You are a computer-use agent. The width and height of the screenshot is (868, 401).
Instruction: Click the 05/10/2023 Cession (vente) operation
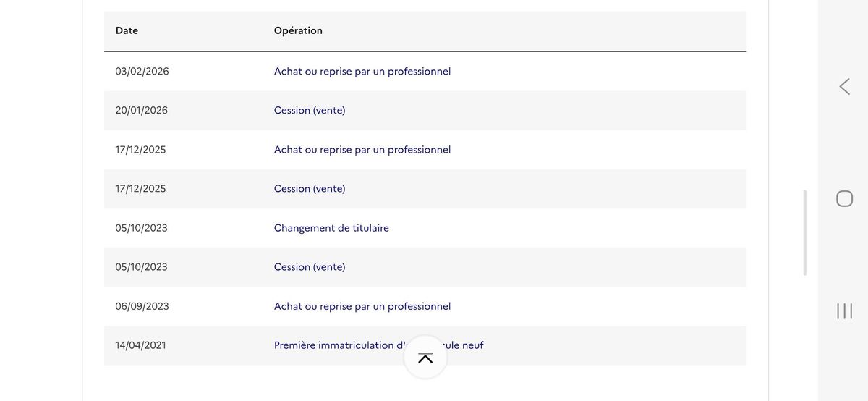tap(310, 267)
